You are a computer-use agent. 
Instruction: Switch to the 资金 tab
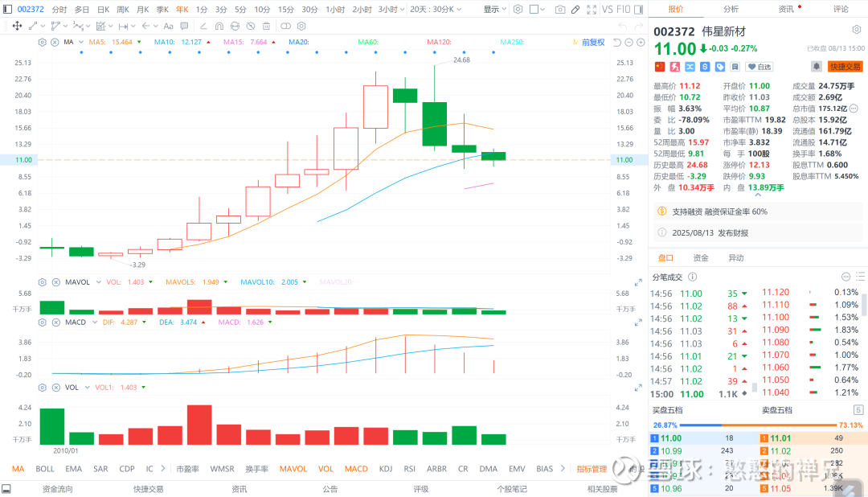click(701, 257)
